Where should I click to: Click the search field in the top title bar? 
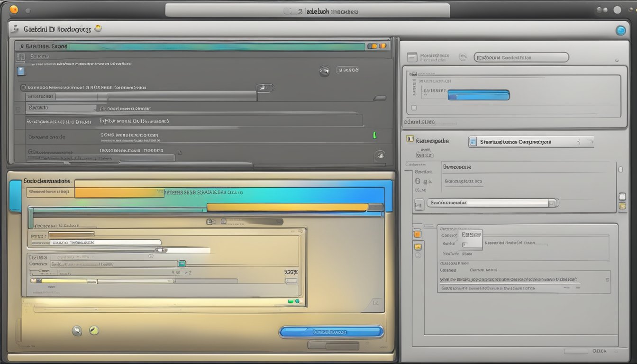click(x=307, y=10)
